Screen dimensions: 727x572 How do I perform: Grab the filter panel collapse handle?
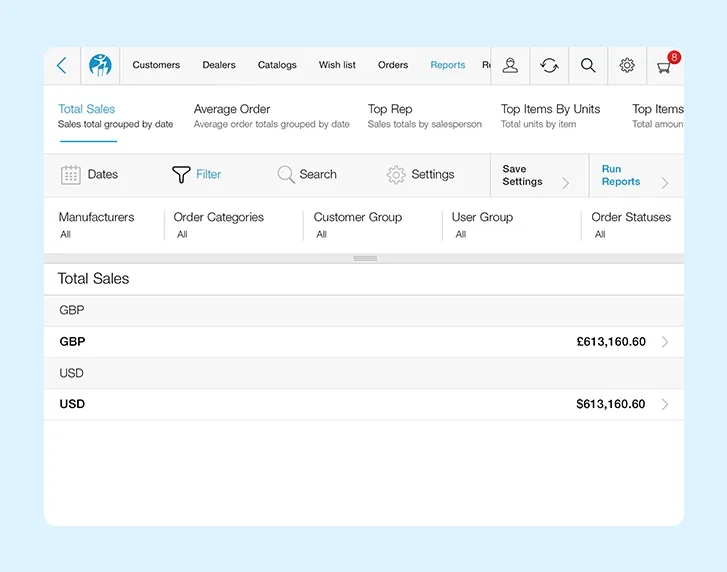coord(365,258)
